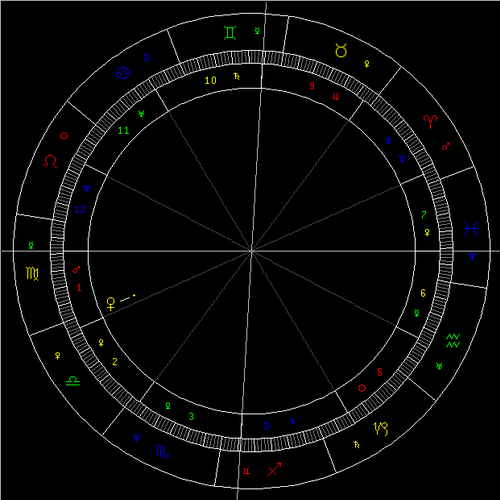Click the yellow house number 2
The image size is (500, 500).
(115, 362)
